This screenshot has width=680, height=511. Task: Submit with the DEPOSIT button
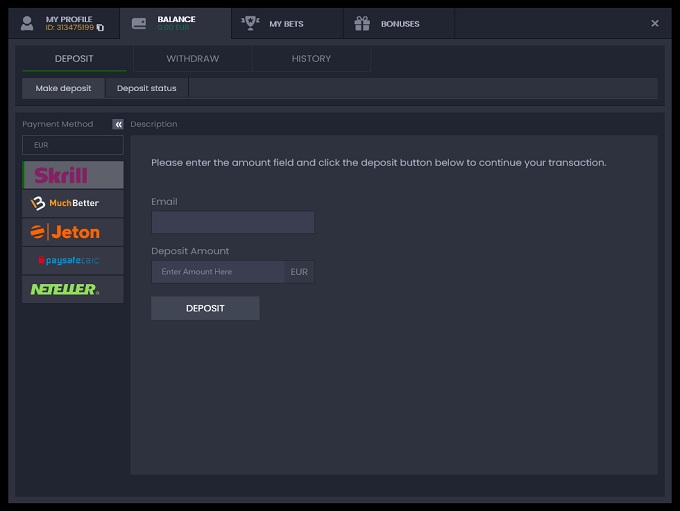coord(205,308)
